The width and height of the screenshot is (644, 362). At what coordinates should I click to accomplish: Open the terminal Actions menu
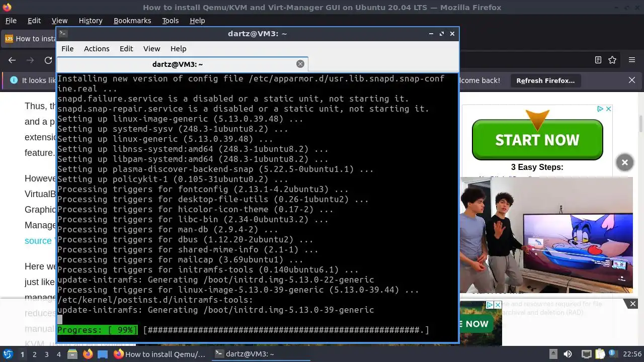point(97,49)
